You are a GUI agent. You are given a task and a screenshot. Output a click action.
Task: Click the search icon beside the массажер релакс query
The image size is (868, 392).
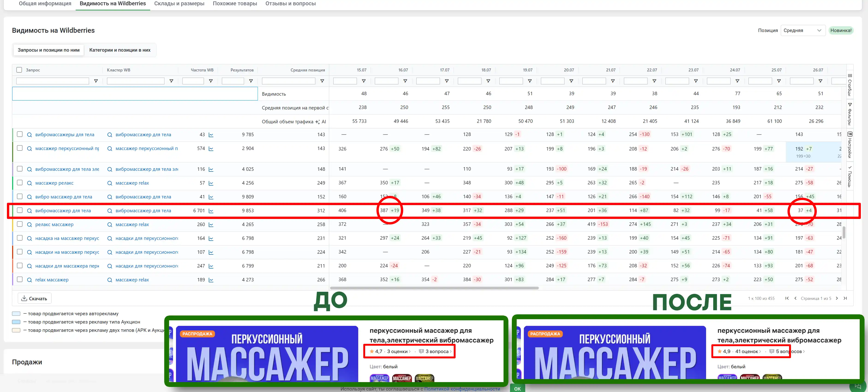pos(29,183)
